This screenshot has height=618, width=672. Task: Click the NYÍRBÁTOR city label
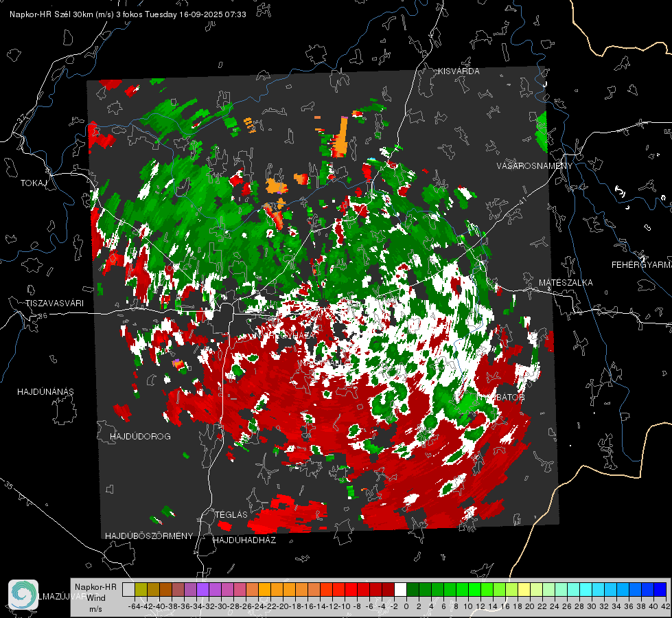[x=500, y=398]
